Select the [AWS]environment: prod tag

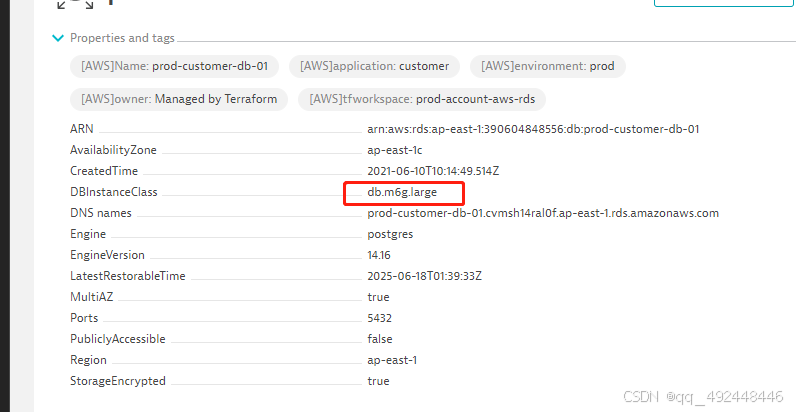point(547,66)
